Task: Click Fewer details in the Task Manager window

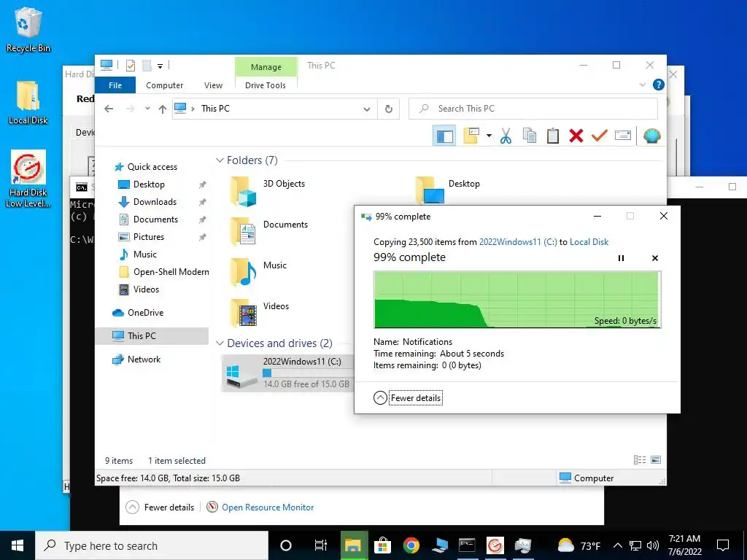Action: click(160, 507)
